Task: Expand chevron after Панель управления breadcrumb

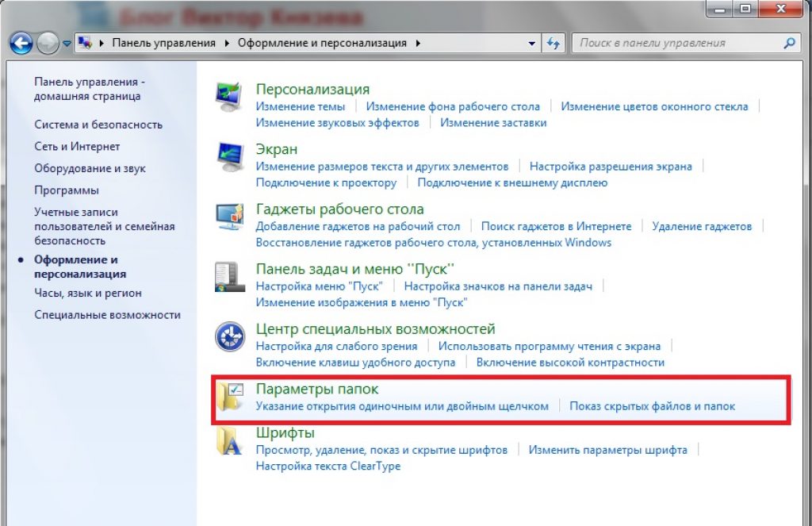Action: [227, 43]
